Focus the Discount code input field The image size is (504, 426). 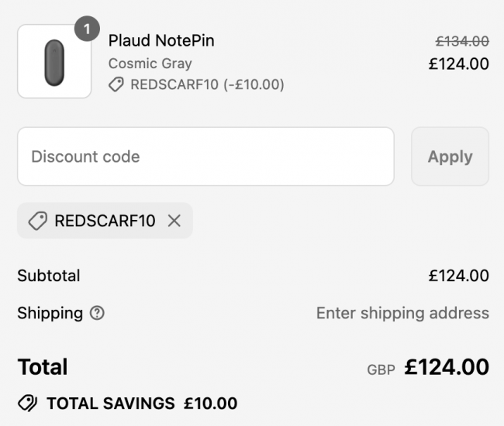point(205,156)
